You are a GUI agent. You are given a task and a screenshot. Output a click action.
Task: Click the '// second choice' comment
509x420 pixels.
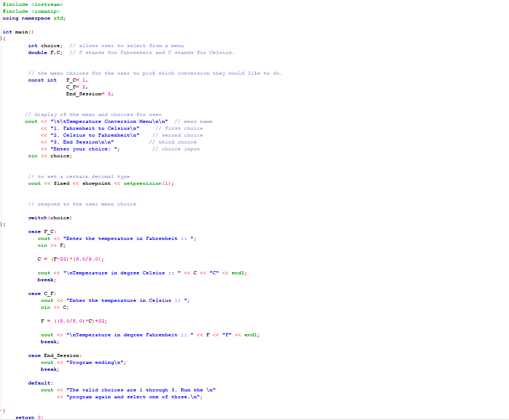tap(178, 135)
